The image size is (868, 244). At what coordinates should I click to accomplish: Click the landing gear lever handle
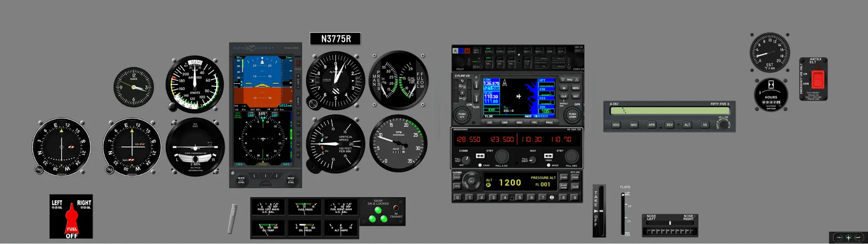(x=232, y=219)
